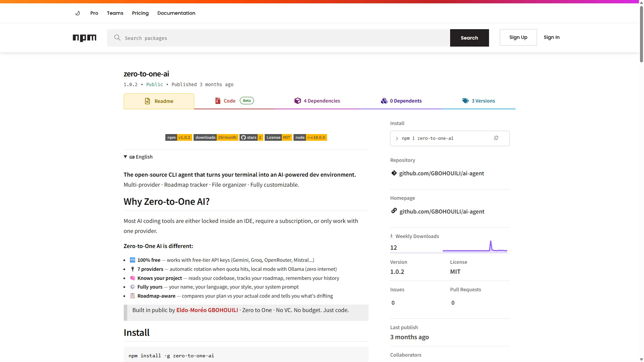Click the Dependencies cube icon

pos(298,101)
